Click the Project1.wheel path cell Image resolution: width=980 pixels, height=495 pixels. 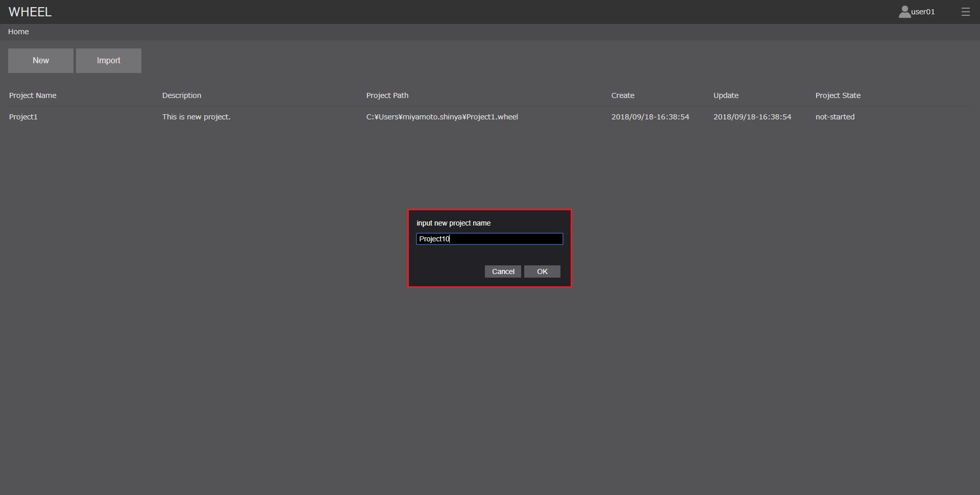pyautogui.click(x=442, y=117)
